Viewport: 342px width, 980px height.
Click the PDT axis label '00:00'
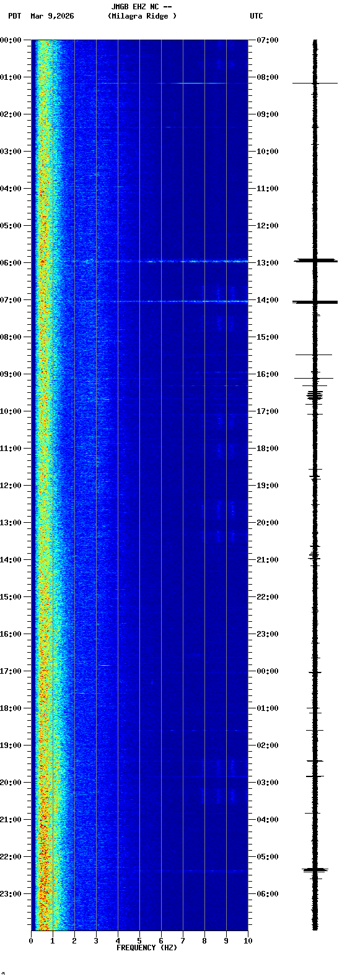[11, 40]
